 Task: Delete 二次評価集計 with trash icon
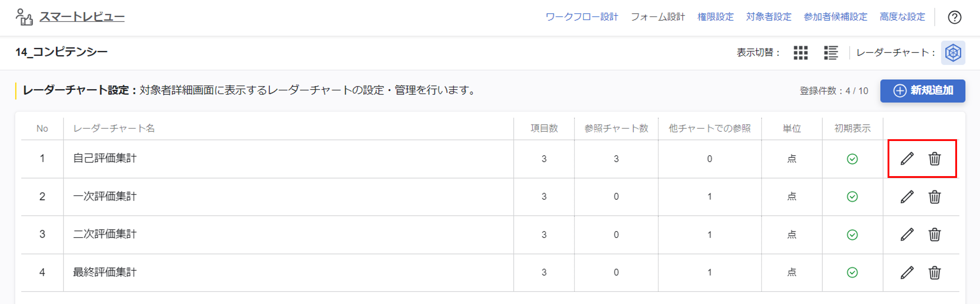pos(934,234)
